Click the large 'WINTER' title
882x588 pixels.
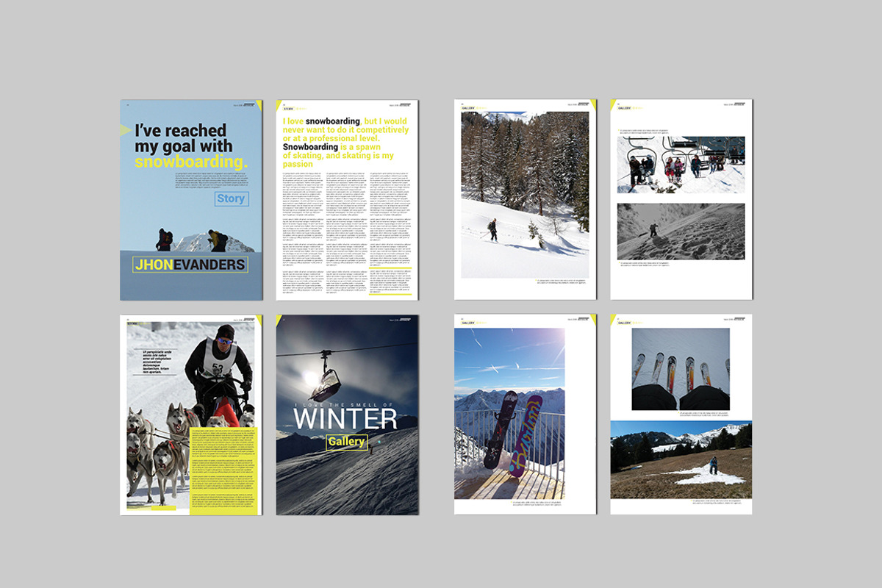(345, 420)
